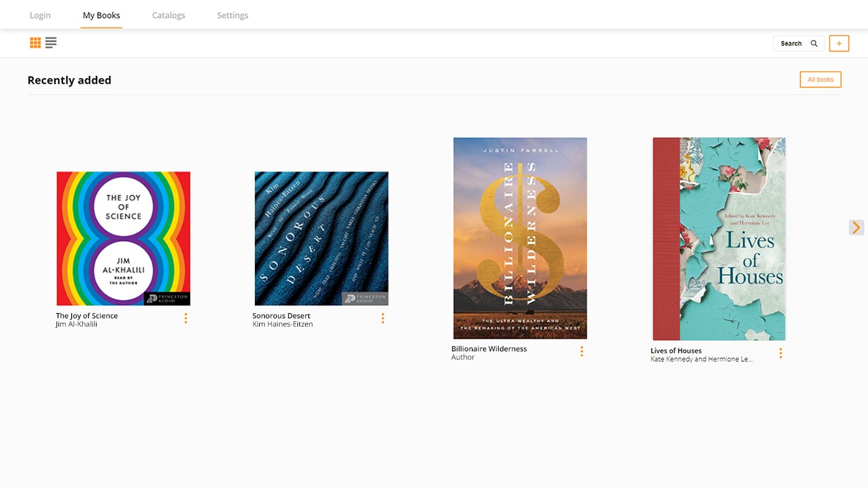Open the Lives of Houses cover
Image resolution: width=868 pixels, height=488 pixels.
click(719, 239)
